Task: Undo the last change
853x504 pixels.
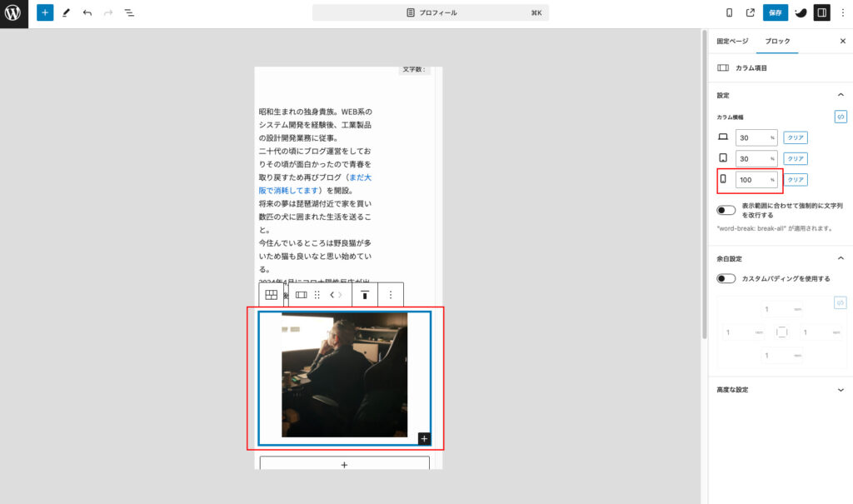Action: pos(87,12)
